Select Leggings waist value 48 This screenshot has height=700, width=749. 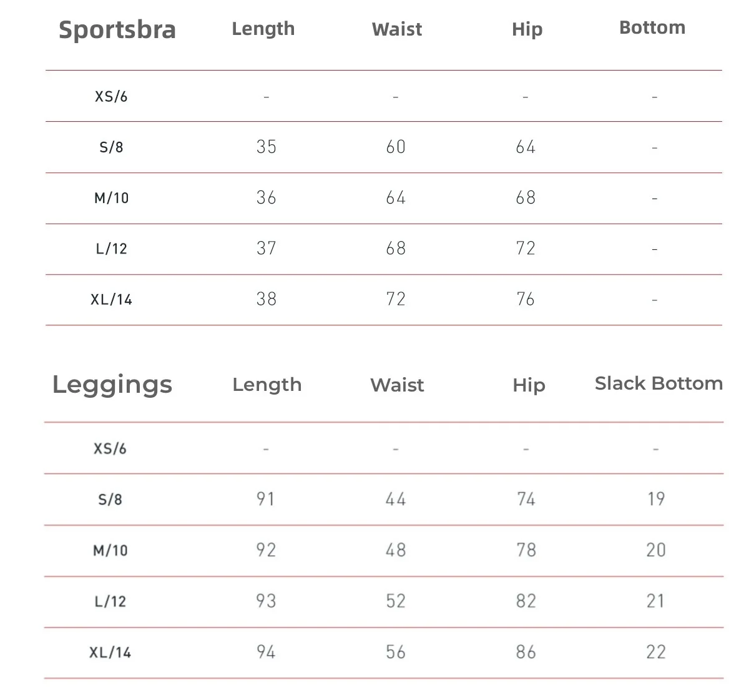tap(396, 550)
